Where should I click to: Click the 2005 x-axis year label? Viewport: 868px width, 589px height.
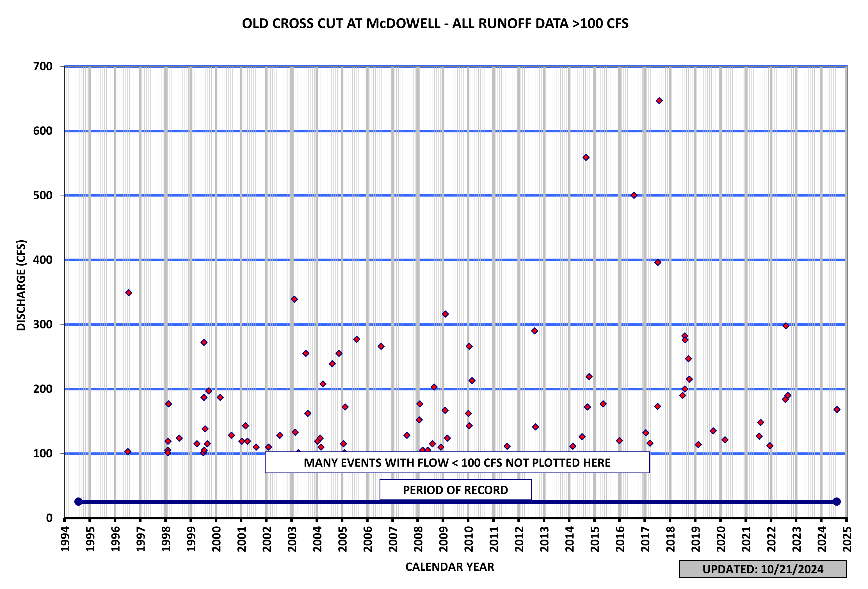tap(342, 538)
